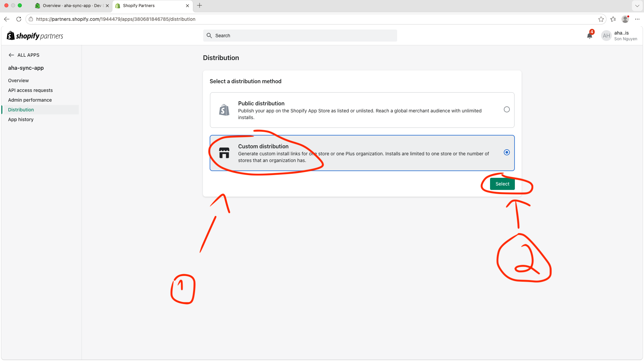The image size is (644, 361).
Task: Close the Overview aha-sync-app tab
Action: click(107, 6)
